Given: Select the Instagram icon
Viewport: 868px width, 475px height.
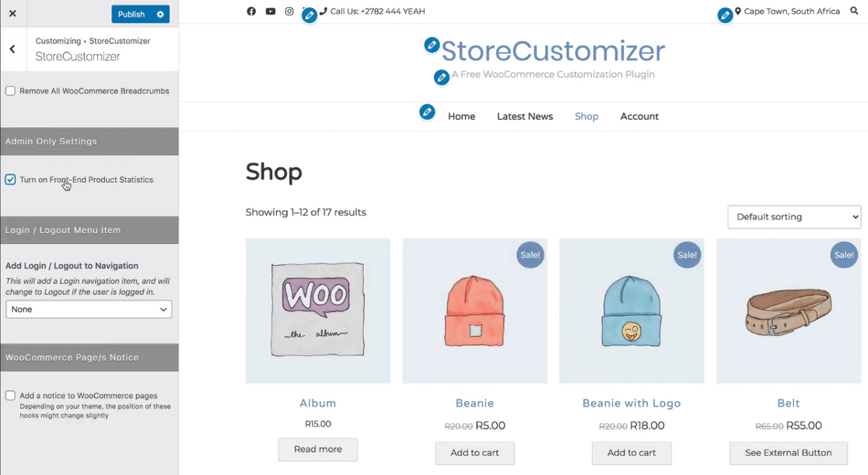Looking at the screenshot, I should pos(289,11).
